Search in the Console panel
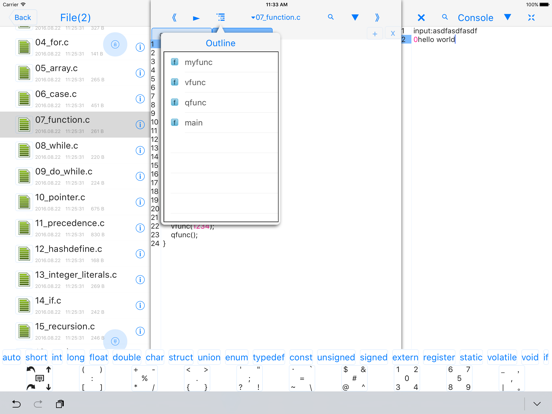Image resolution: width=552 pixels, height=414 pixels. coord(445,17)
